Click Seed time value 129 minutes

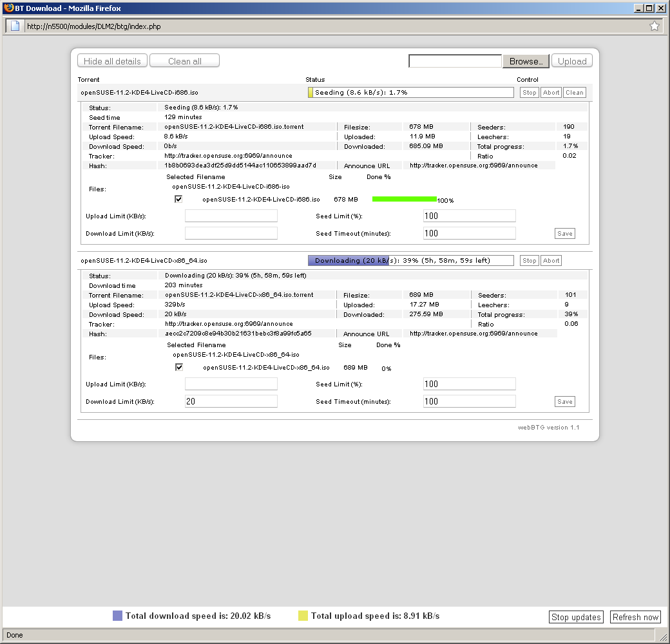pos(184,117)
